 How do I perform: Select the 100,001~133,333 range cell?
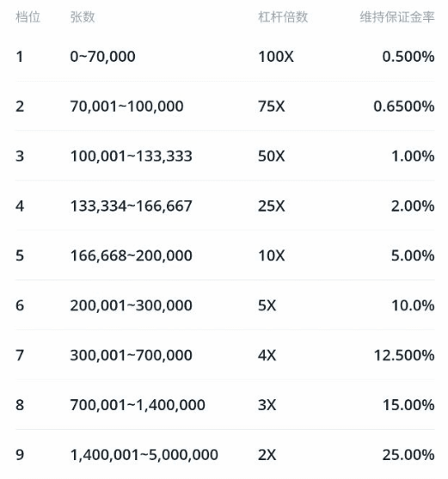pos(132,157)
